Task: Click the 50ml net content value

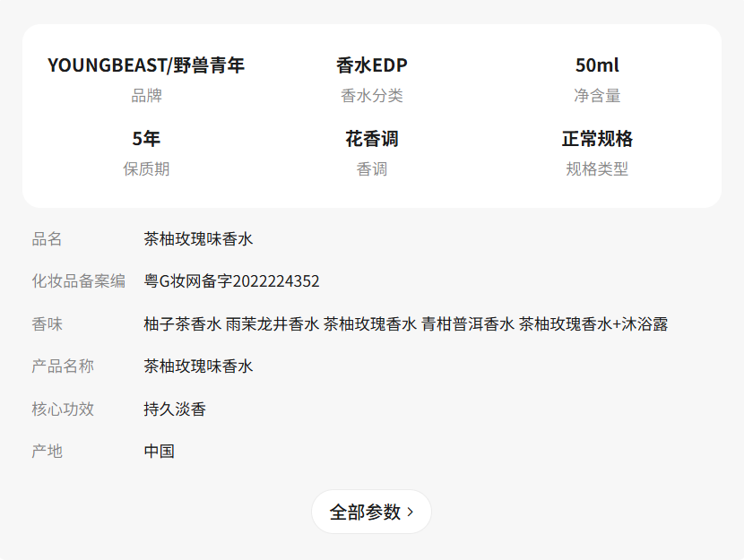Action: pos(597,65)
